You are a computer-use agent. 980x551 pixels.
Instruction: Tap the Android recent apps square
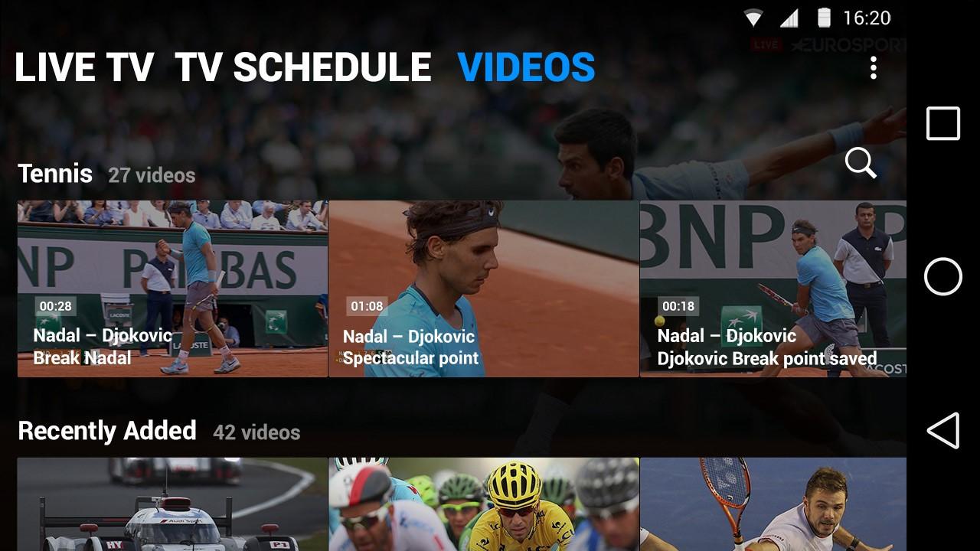click(943, 123)
